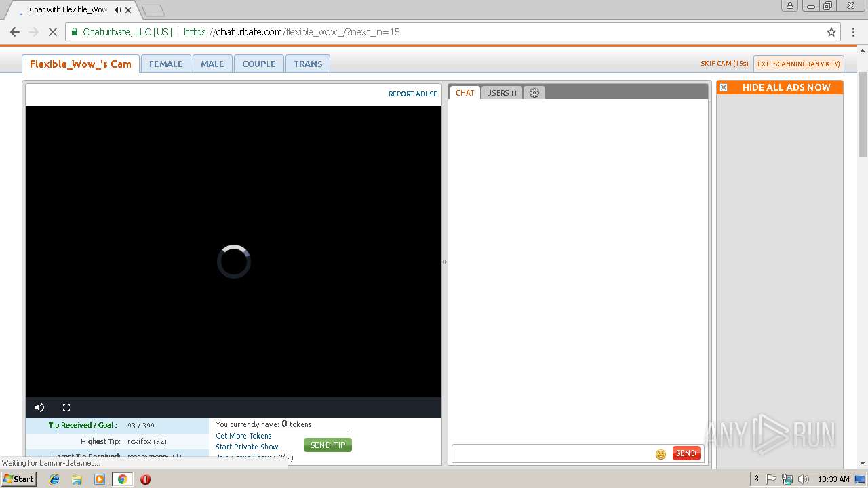Open the Chrome menu (three dots)
This screenshot has width=868, height=488.
point(853,32)
